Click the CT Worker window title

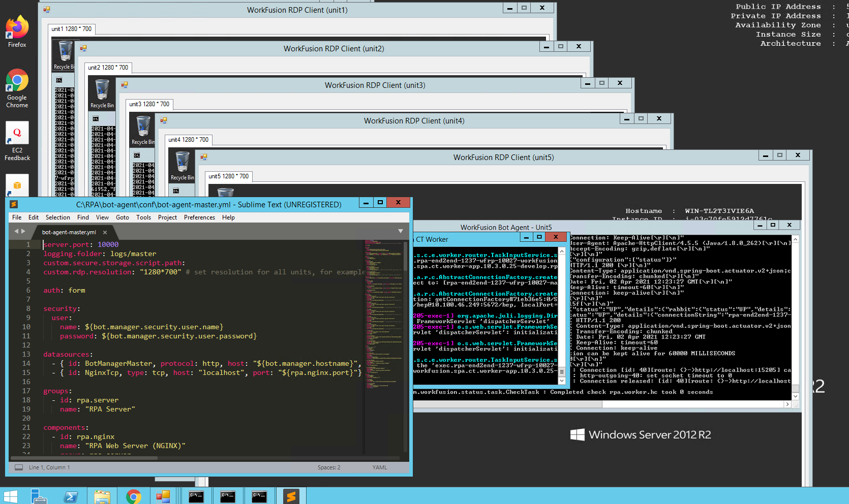pos(432,239)
